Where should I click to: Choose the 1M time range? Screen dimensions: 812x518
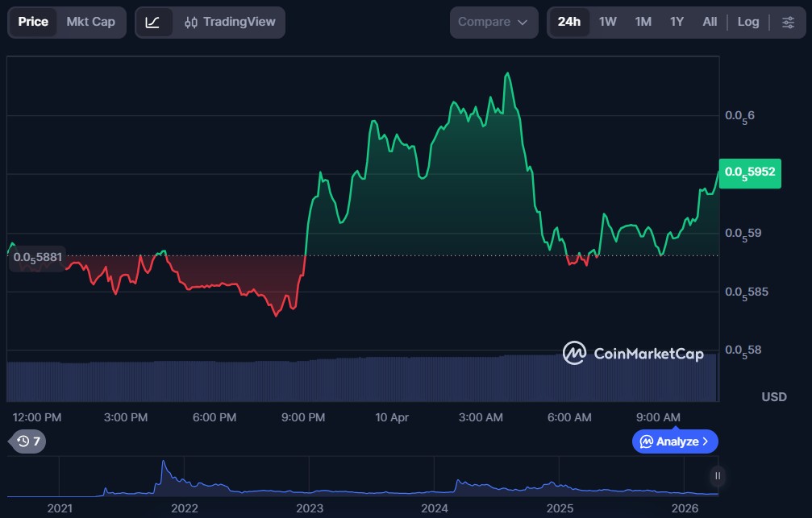(x=643, y=22)
